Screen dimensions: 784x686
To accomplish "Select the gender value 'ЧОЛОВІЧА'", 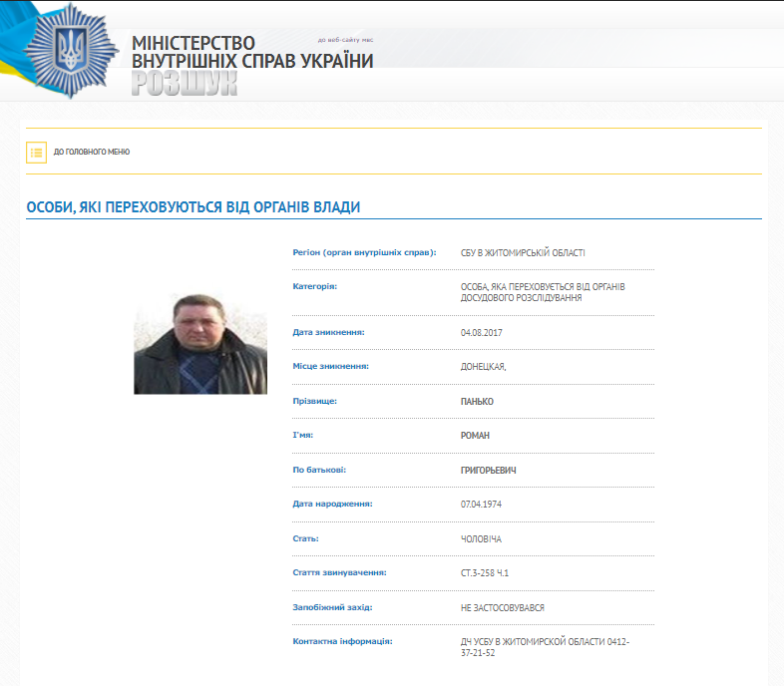I will pos(481,539).
